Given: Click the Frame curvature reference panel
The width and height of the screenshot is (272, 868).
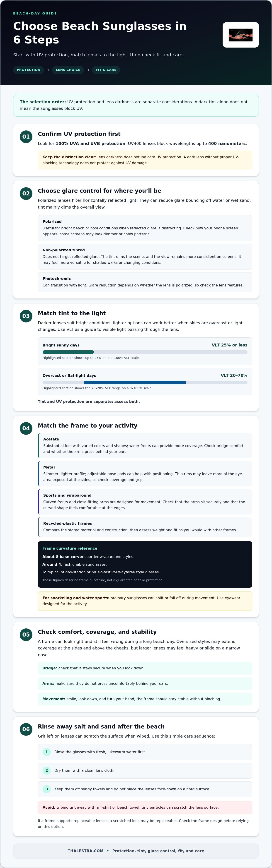Looking at the screenshot, I should (145, 564).
